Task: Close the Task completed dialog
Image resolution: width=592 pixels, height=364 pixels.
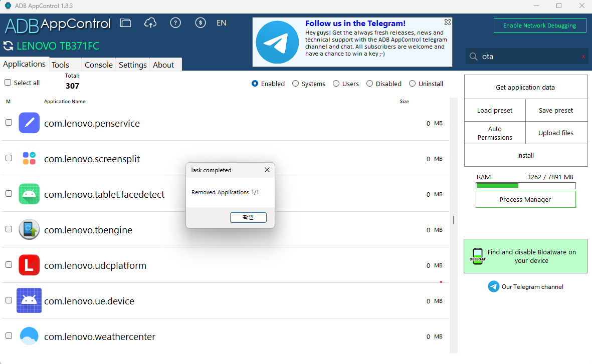Action: coord(267,170)
